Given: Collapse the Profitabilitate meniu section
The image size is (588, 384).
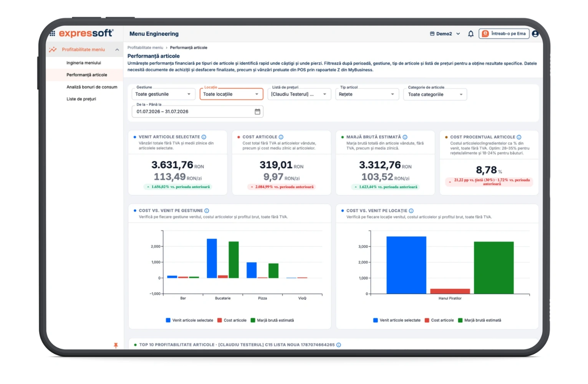Looking at the screenshot, I should pyautogui.click(x=117, y=50).
